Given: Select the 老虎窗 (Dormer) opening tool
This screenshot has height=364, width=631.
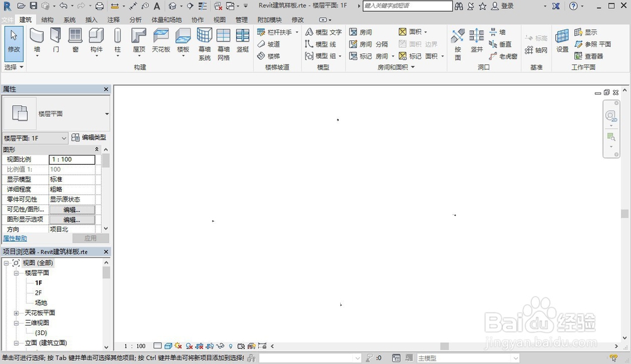Looking at the screenshot, I should pos(503,56).
